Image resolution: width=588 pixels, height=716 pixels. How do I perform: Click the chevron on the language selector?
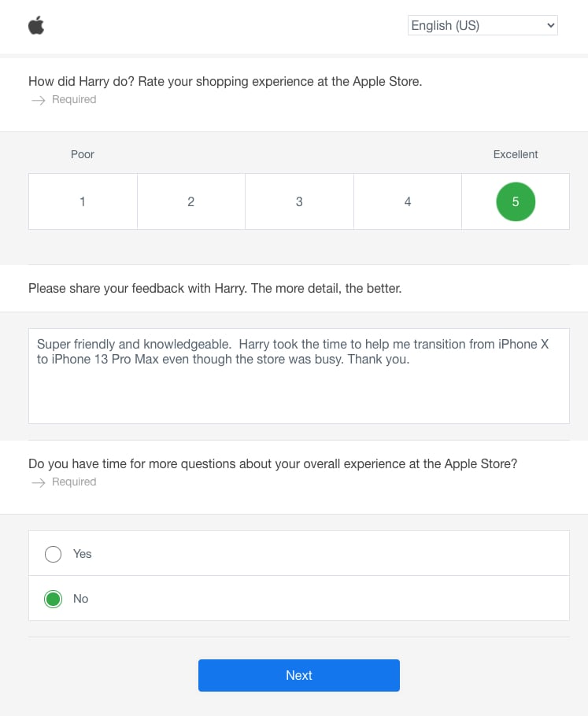[550, 25]
